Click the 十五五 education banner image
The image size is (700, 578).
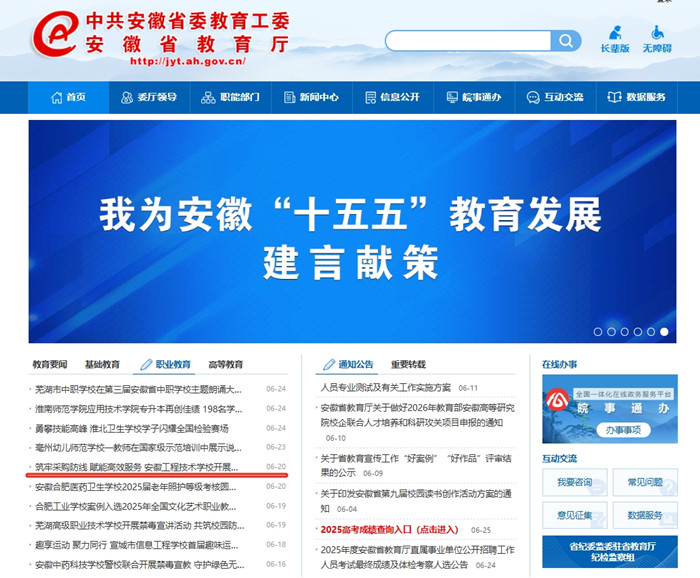coord(349,230)
